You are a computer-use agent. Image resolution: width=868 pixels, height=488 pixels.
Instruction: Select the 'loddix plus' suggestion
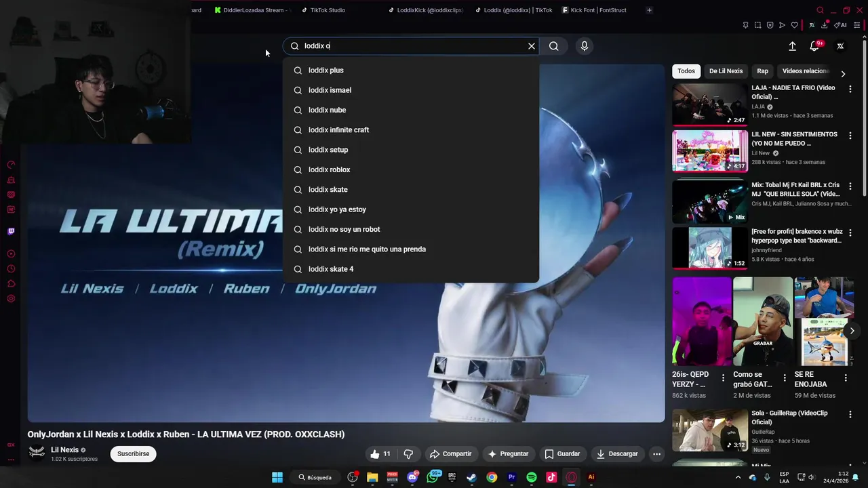411,70
